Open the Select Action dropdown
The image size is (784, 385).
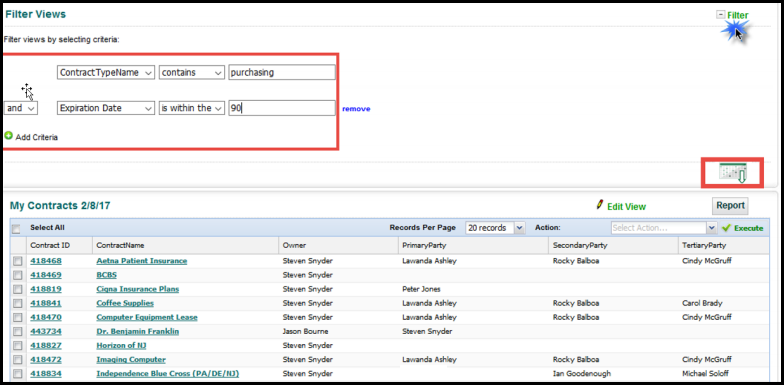pos(664,228)
